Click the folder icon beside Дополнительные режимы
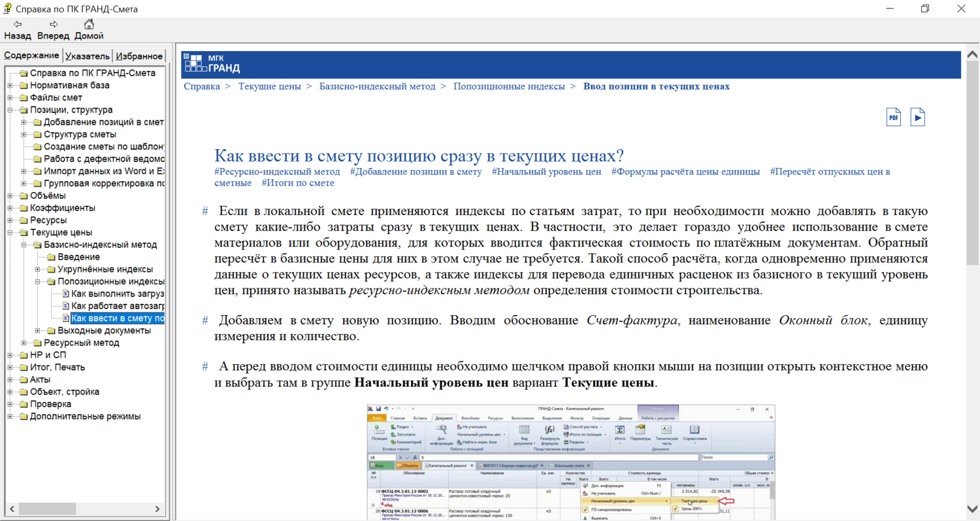 click(x=24, y=416)
